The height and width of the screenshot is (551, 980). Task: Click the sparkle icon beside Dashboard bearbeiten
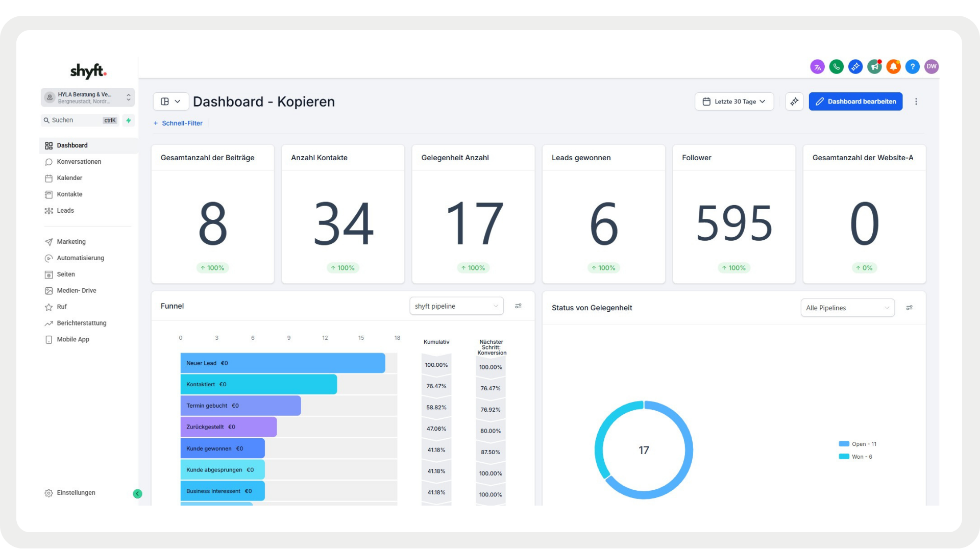794,101
